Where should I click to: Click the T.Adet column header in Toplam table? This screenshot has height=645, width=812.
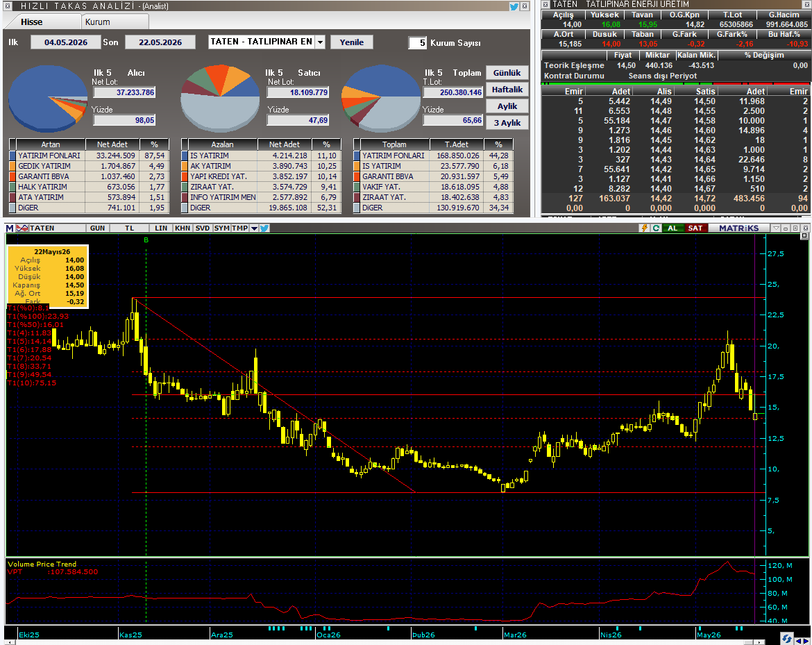tap(456, 144)
